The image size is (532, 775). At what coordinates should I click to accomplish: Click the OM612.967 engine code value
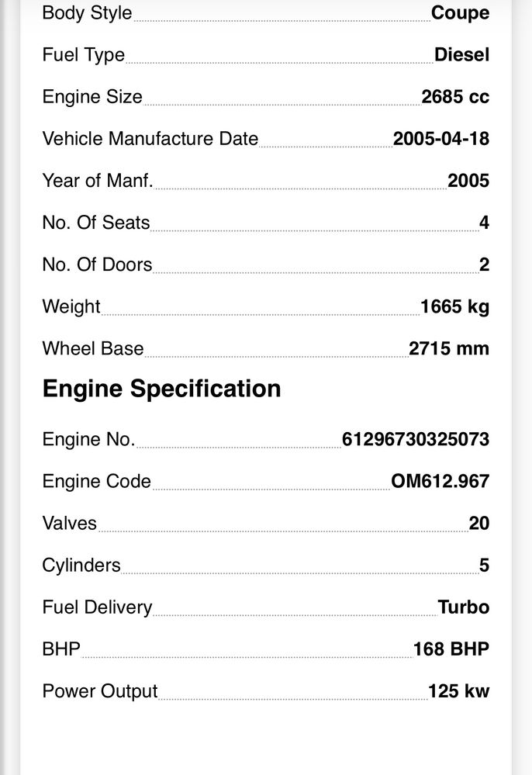(x=440, y=482)
